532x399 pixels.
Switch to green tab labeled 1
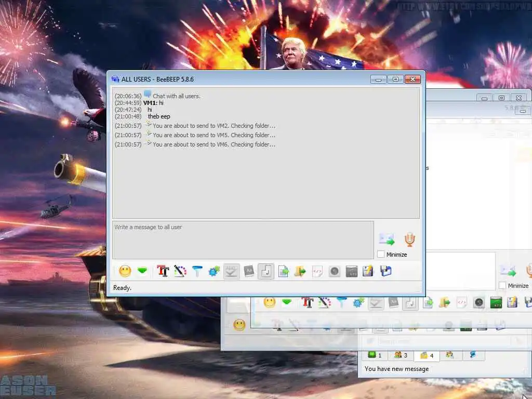pos(375,355)
